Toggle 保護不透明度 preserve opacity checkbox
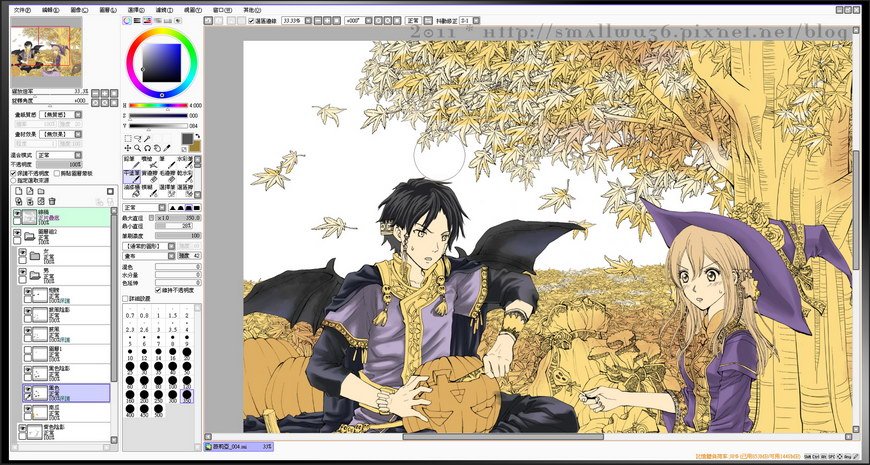Viewport: 870px width, 465px height. point(14,174)
